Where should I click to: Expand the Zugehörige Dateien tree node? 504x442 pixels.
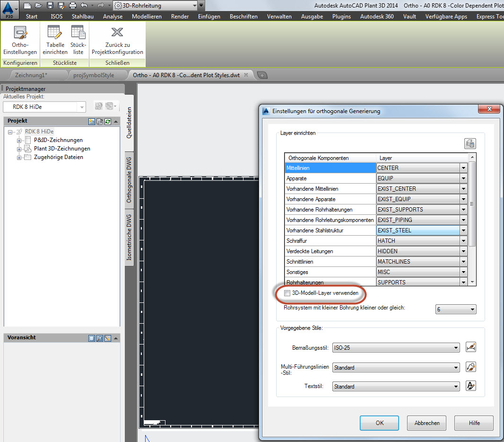click(x=19, y=158)
